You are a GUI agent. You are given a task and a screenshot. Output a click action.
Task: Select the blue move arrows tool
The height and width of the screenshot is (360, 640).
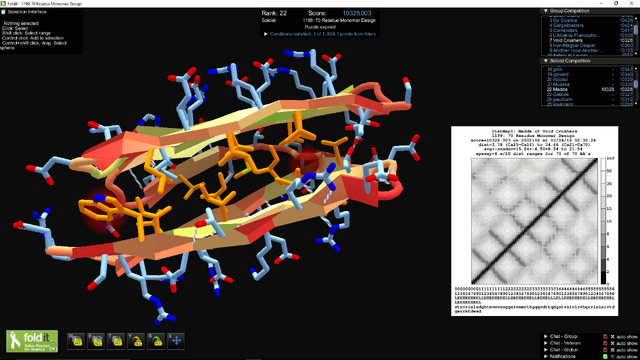(176, 341)
